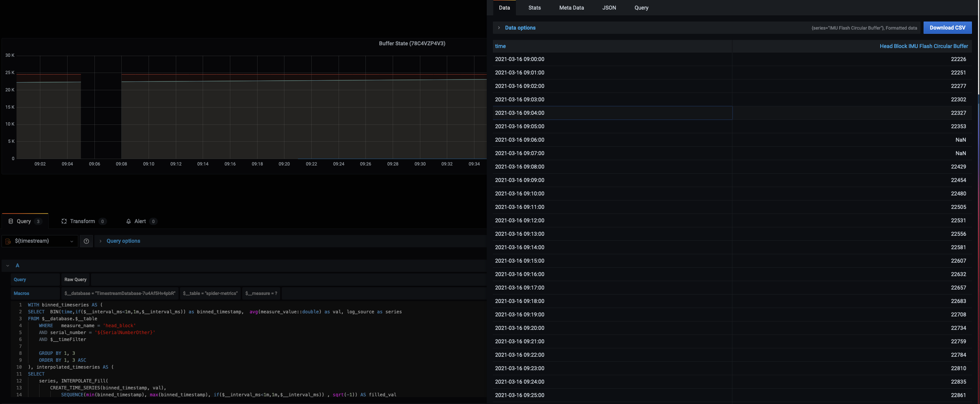Select the JSON inspector tab

(609, 8)
